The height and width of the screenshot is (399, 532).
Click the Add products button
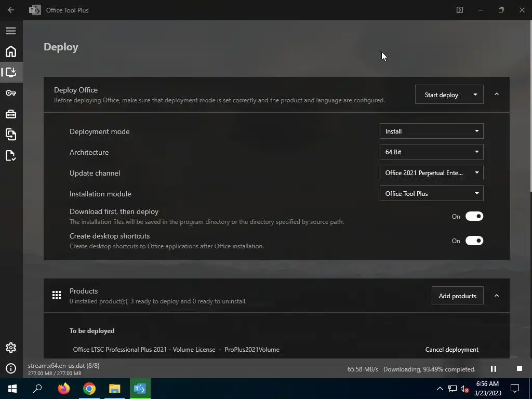tap(457, 296)
